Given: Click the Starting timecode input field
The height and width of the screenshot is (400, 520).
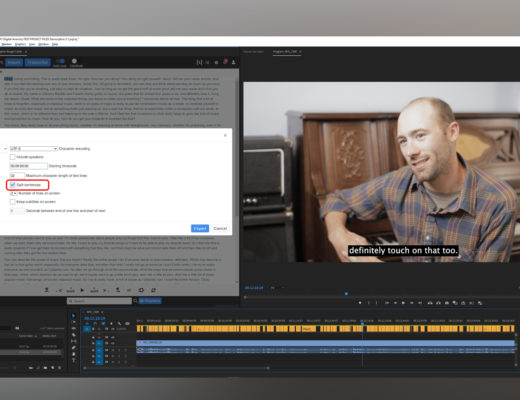Looking at the screenshot, I should (29, 166).
